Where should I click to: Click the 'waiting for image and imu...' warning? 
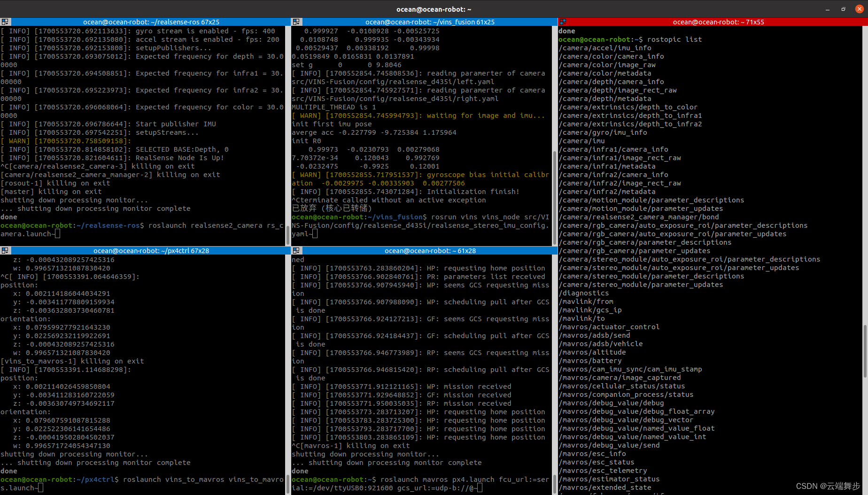coord(418,116)
